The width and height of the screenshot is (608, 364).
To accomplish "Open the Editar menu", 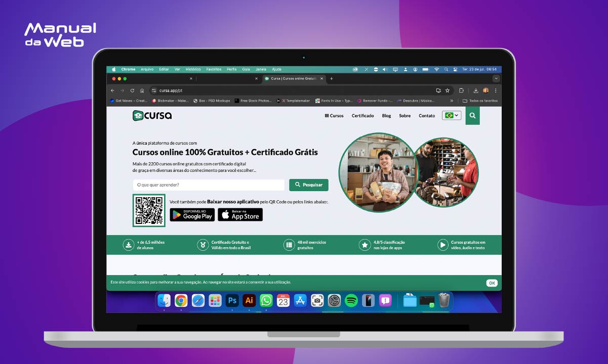I will (x=164, y=69).
